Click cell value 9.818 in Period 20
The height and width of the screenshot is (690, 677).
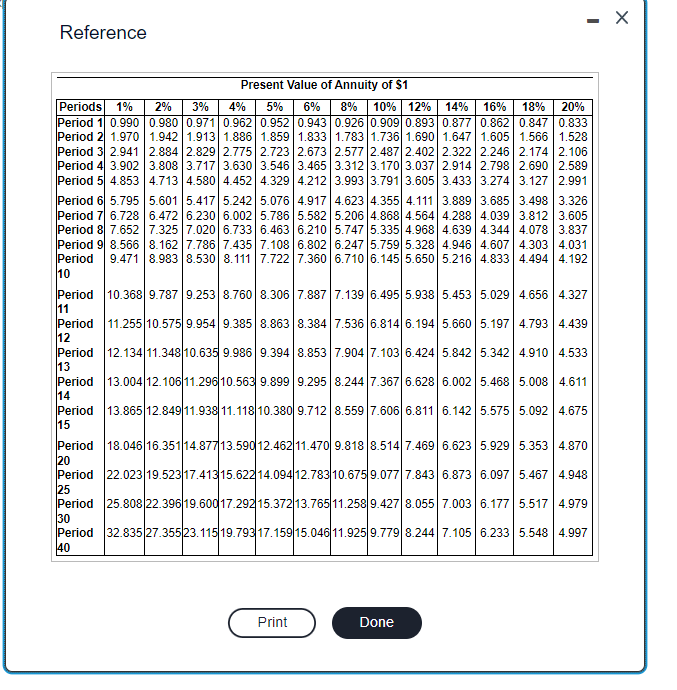click(x=349, y=446)
